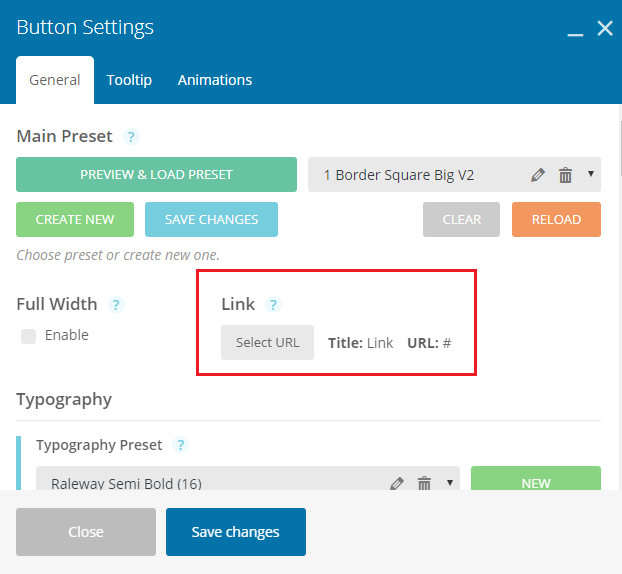This screenshot has width=622, height=574.
Task: Open help for Typography Preset
Action: tap(180, 445)
